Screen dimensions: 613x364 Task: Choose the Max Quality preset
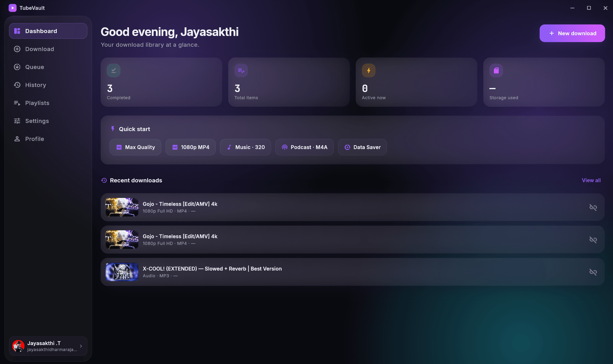click(135, 147)
